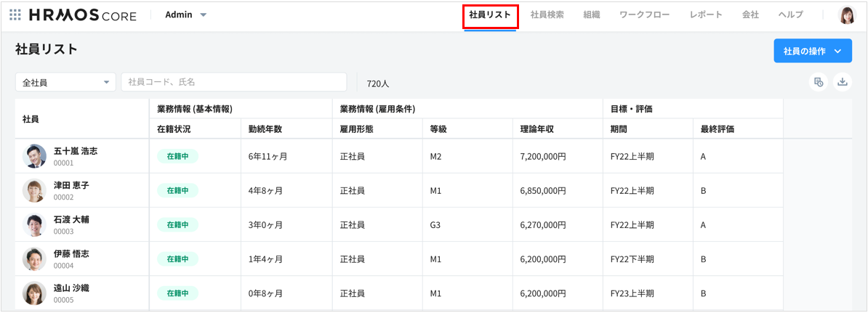Click the column display settings icon
868x313 pixels.
(x=819, y=82)
